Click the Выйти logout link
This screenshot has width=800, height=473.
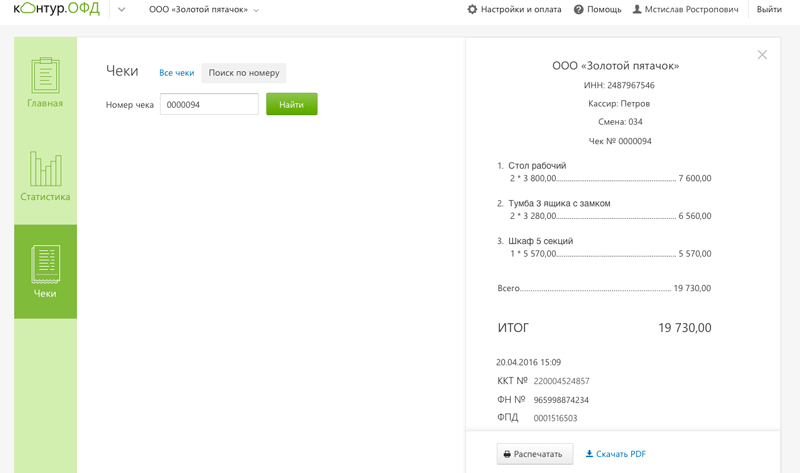(x=769, y=9)
